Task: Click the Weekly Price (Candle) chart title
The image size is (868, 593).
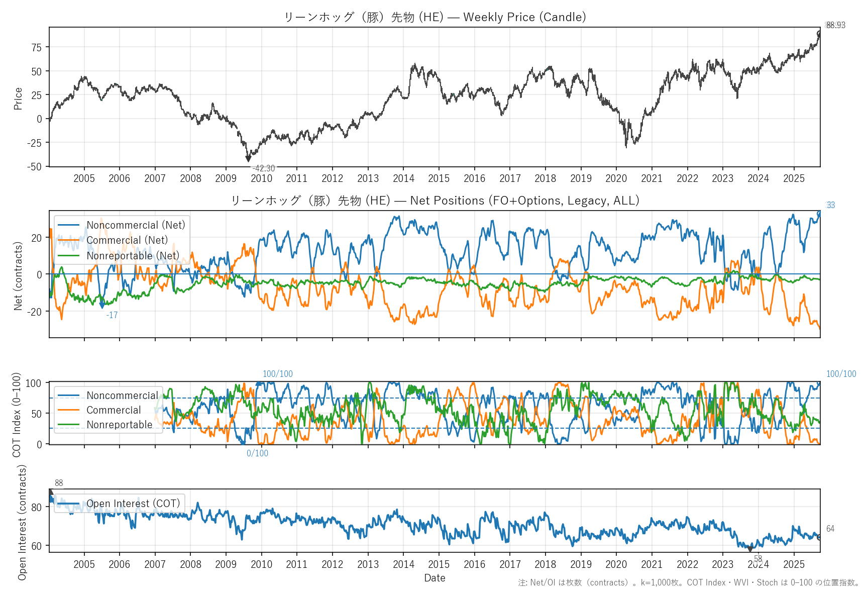Action: coord(435,17)
